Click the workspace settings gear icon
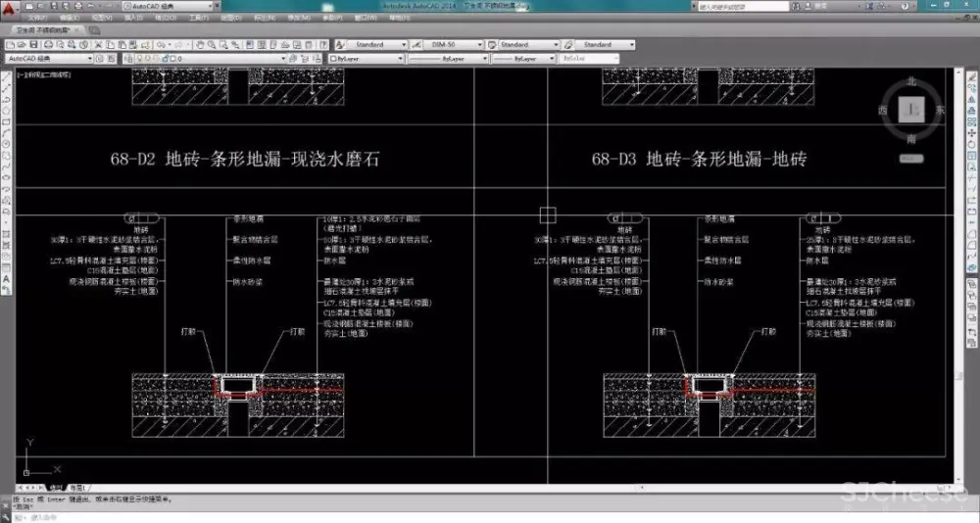 (x=99, y=58)
